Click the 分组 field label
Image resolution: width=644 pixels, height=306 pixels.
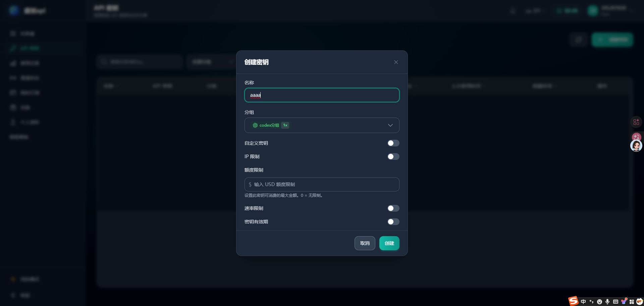(249, 112)
